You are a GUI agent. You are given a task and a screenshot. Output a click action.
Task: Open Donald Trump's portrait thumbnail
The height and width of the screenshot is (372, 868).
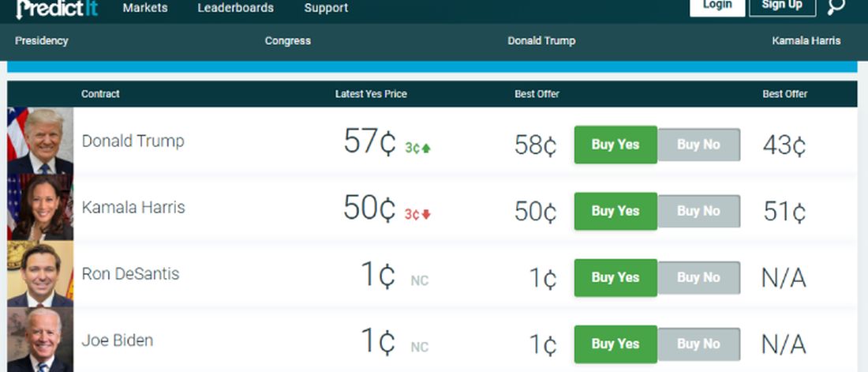40,141
